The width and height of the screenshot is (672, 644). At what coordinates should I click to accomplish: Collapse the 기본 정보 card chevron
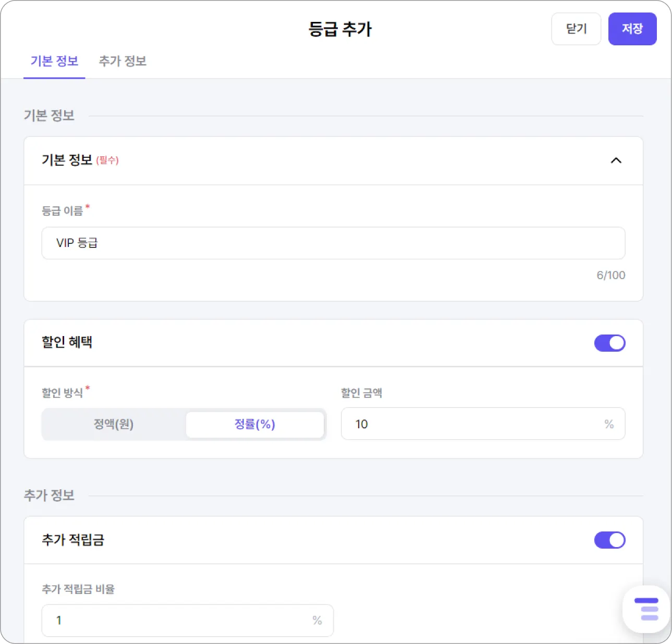(x=616, y=160)
